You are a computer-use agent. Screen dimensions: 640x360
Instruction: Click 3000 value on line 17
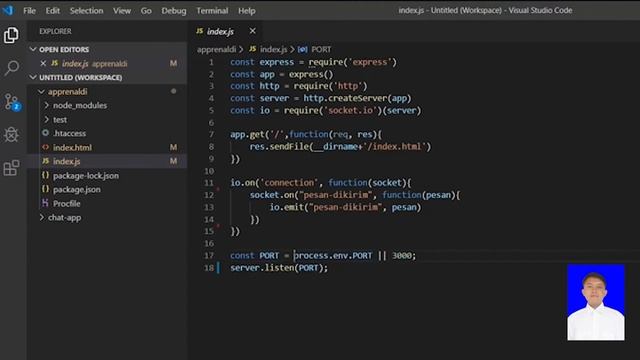(402, 255)
